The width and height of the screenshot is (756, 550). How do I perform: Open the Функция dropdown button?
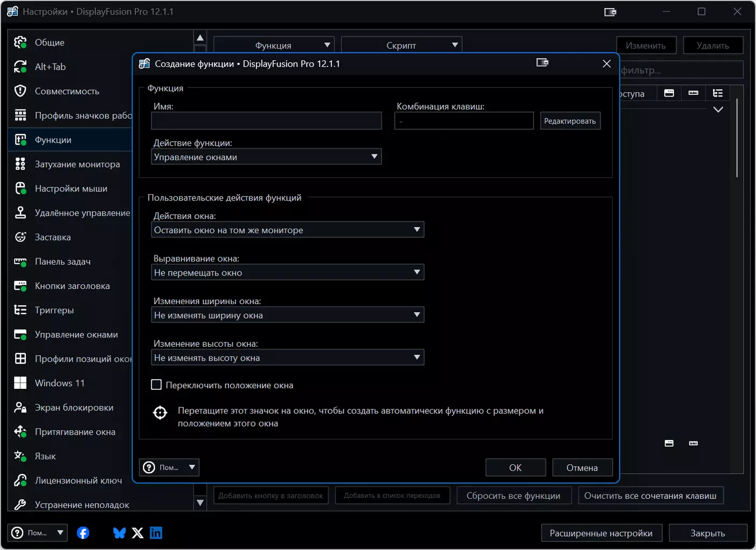(x=274, y=45)
